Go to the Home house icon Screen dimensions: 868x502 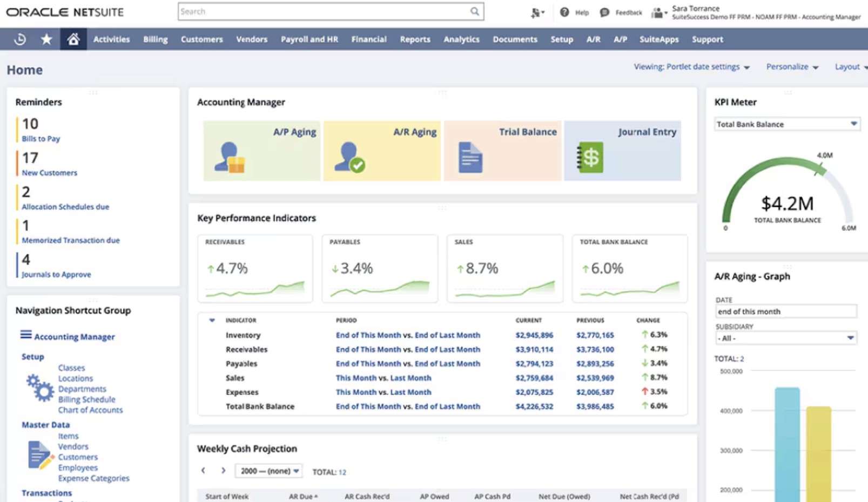(x=73, y=39)
